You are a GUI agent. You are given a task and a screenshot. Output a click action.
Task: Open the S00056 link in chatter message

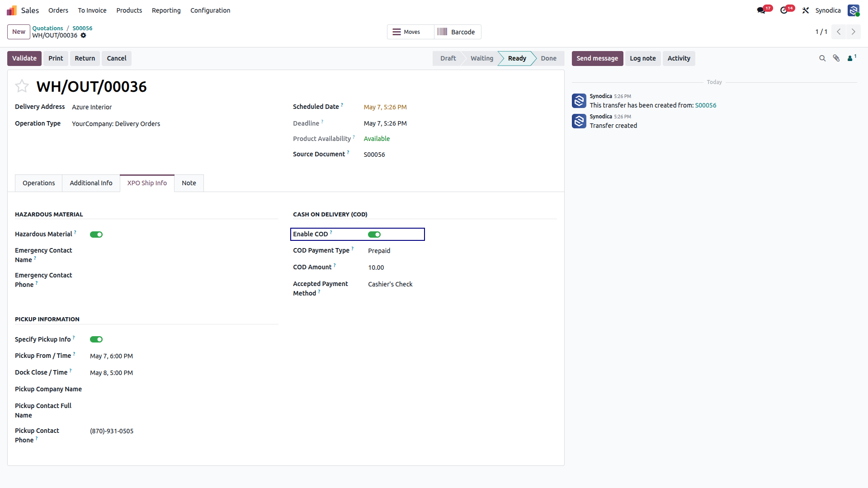coord(706,105)
